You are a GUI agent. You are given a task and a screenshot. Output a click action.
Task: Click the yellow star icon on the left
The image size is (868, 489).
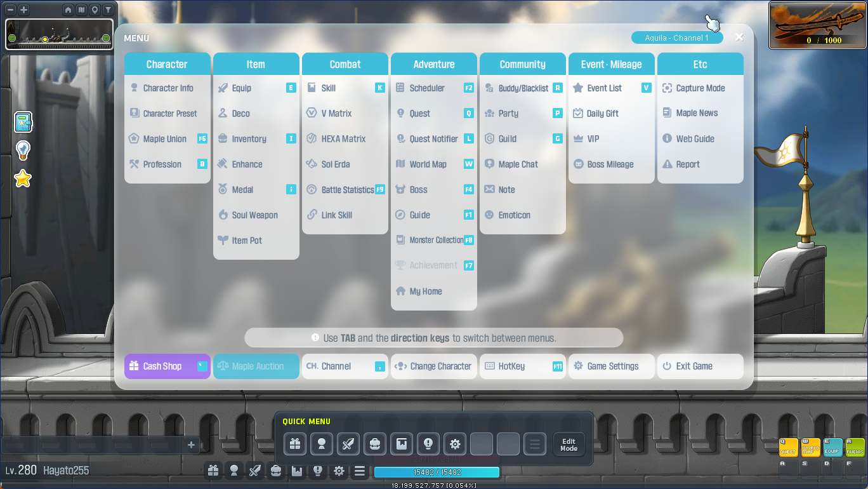23,179
